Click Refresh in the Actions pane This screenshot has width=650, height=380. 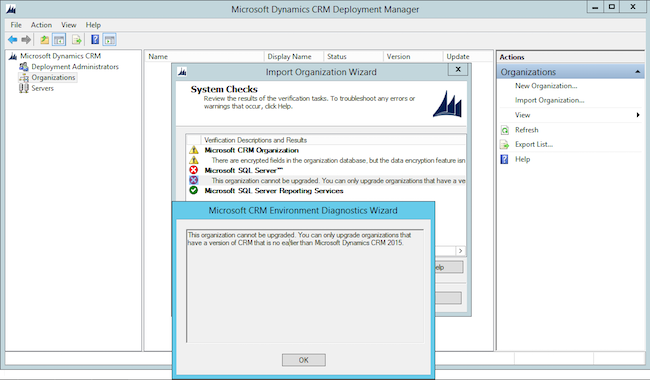(526, 130)
